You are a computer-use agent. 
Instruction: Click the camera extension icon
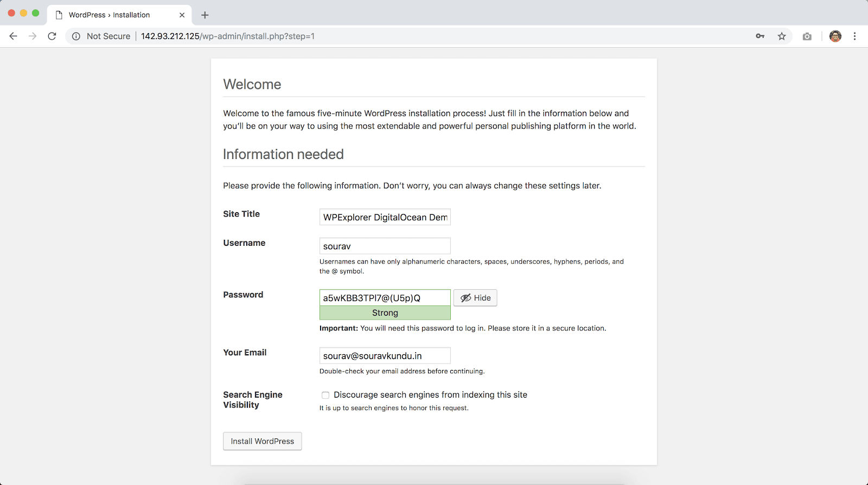click(807, 36)
